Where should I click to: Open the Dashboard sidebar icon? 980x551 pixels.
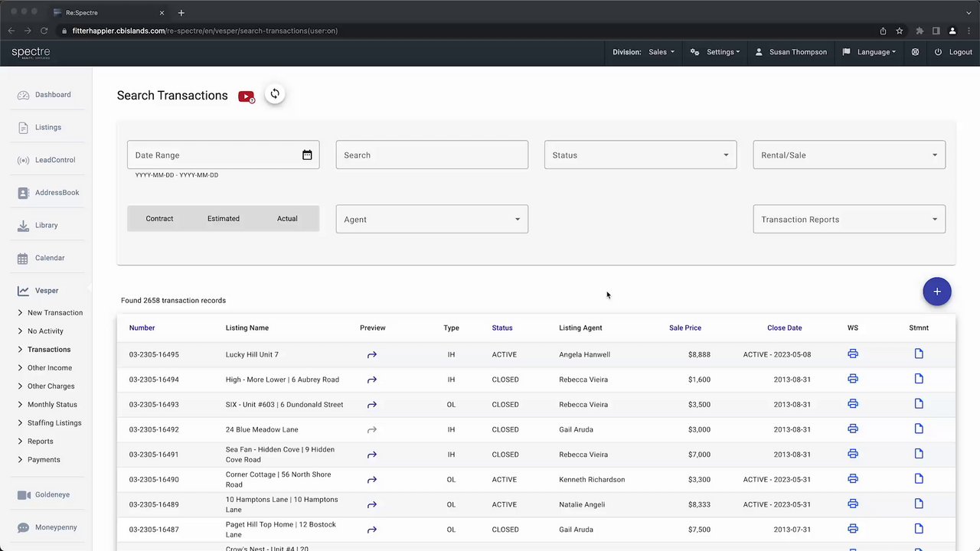(23, 95)
